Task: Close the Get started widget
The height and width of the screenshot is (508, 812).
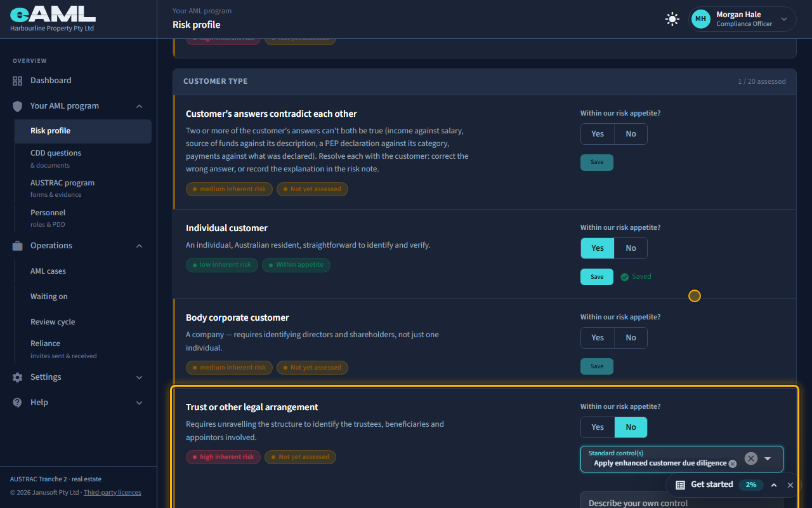Action: pos(790,485)
